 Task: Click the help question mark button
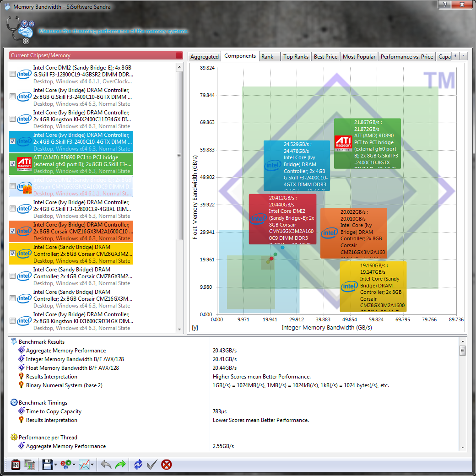[x=445, y=4]
